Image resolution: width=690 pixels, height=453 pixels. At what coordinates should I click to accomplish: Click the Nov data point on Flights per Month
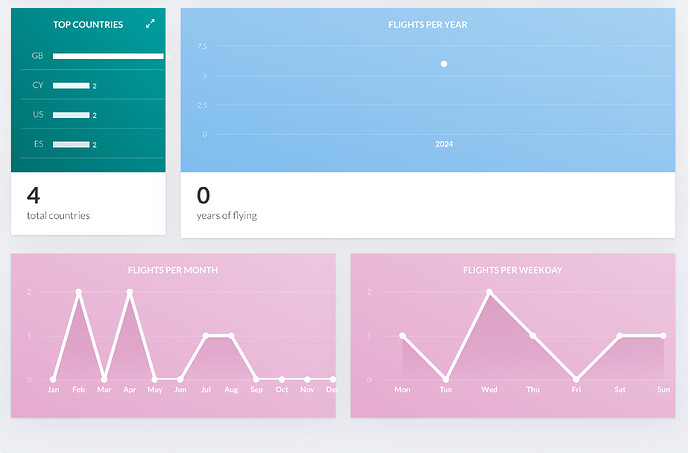click(x=307, y=379)
